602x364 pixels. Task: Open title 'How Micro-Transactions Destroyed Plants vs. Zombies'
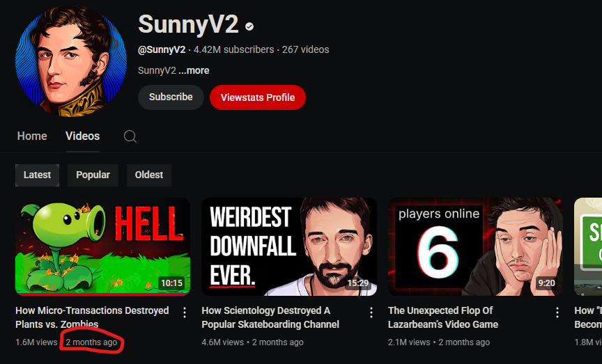click(92, 317)
